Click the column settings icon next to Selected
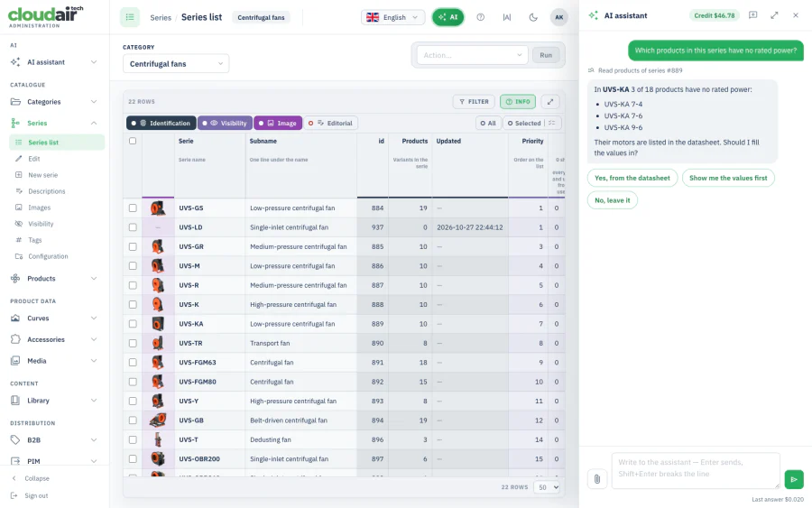Image resolution: width=812 pixels, height=508 pixels. pyautogui.click(x=552, y=124)
